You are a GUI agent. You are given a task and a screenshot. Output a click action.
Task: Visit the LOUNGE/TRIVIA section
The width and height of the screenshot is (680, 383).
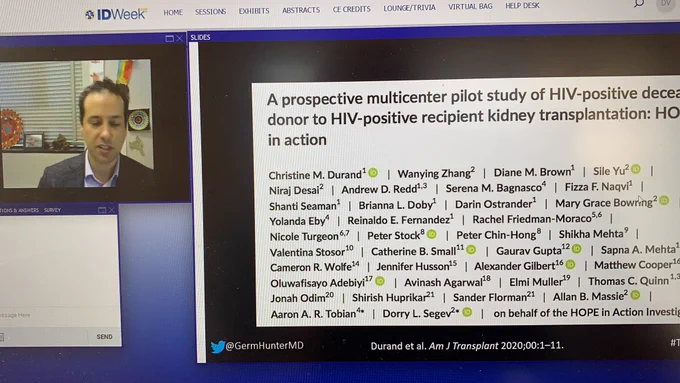click(409, 7)
